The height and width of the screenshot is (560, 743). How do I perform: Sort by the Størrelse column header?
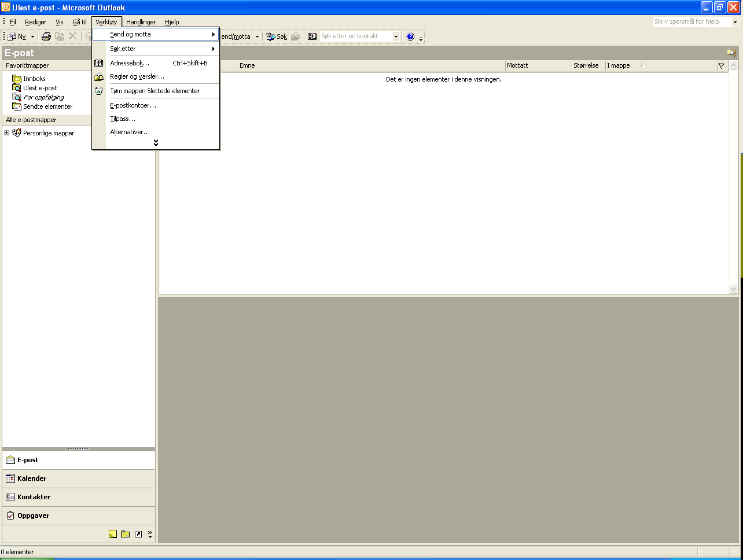(x=588, y=66)
